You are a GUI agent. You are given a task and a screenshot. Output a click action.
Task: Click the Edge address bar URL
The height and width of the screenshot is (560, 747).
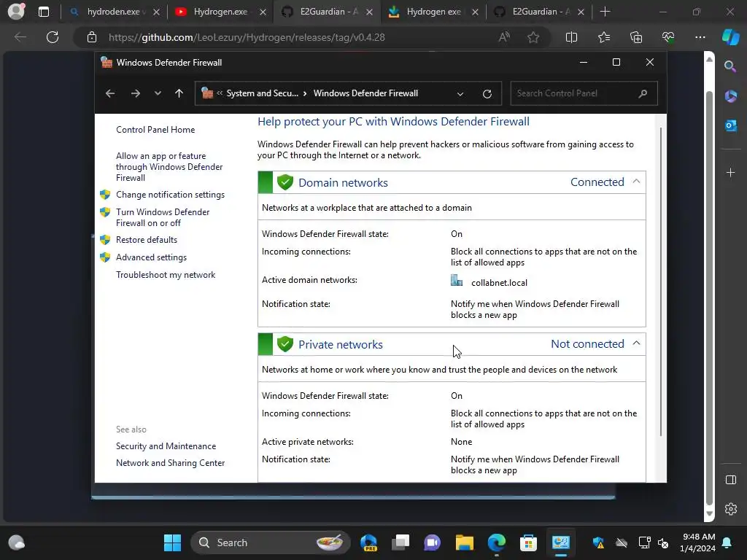click(x=247, y=37)
